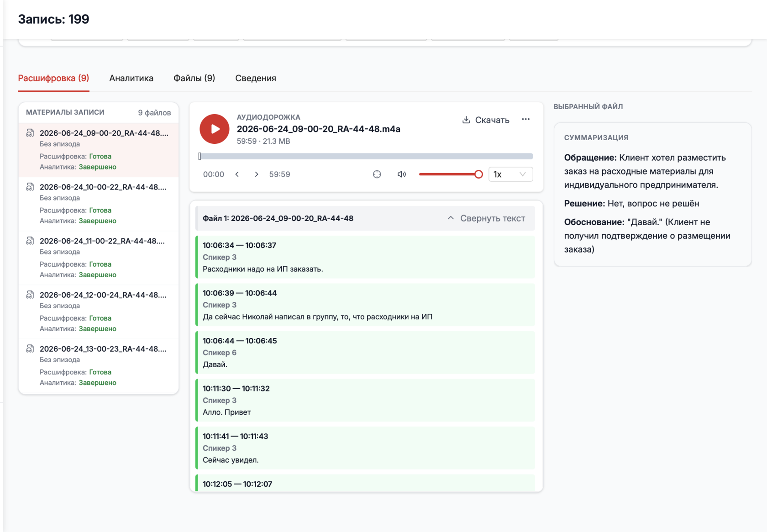Click audio file icon for 12-00-24 recording

[x=30, y=295]
